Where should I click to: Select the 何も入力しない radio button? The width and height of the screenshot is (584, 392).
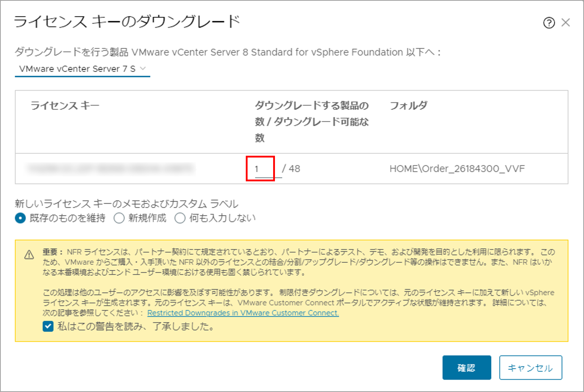(180, 218)
